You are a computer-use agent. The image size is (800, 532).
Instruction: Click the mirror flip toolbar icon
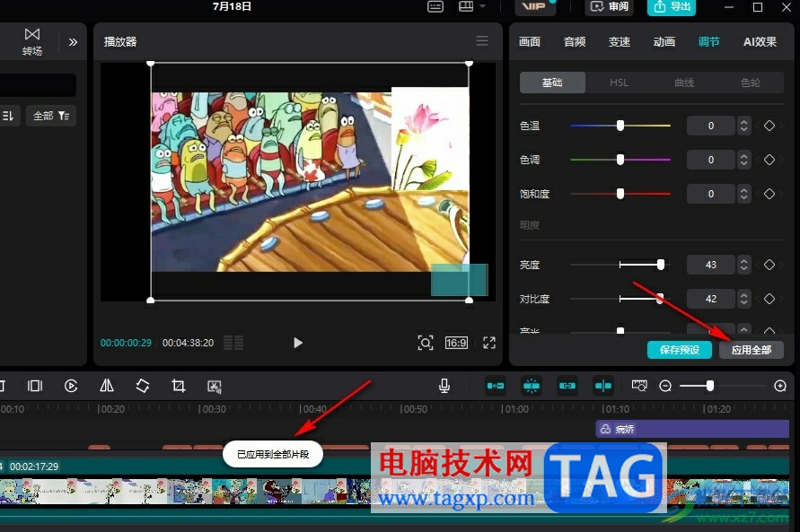pos(107,387)
